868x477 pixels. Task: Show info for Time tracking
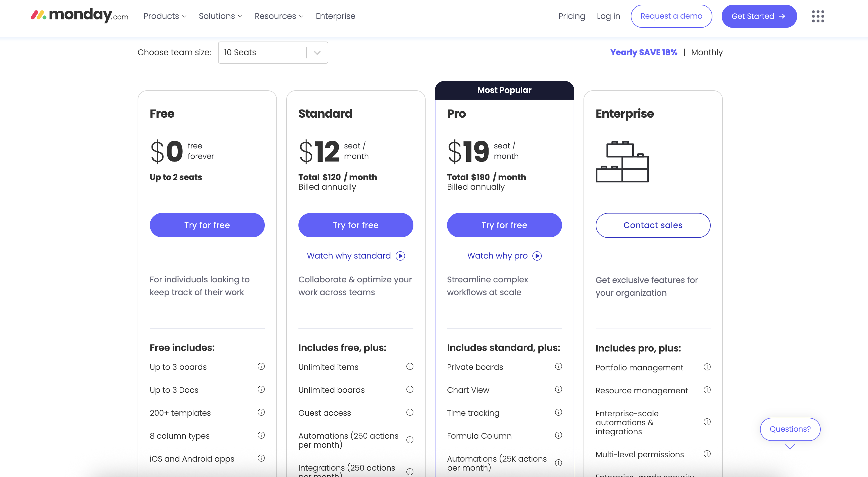[558, 412]
